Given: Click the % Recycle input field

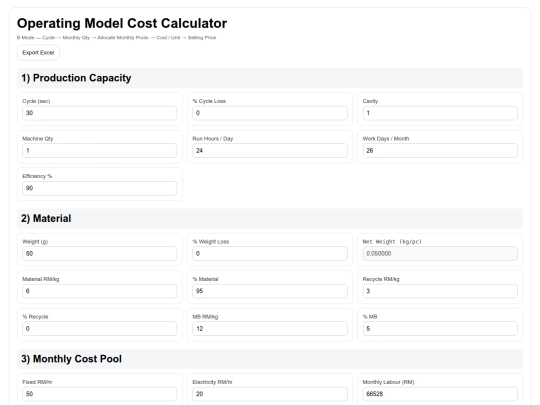Looking at the screenshot, I should pos(100,329).
